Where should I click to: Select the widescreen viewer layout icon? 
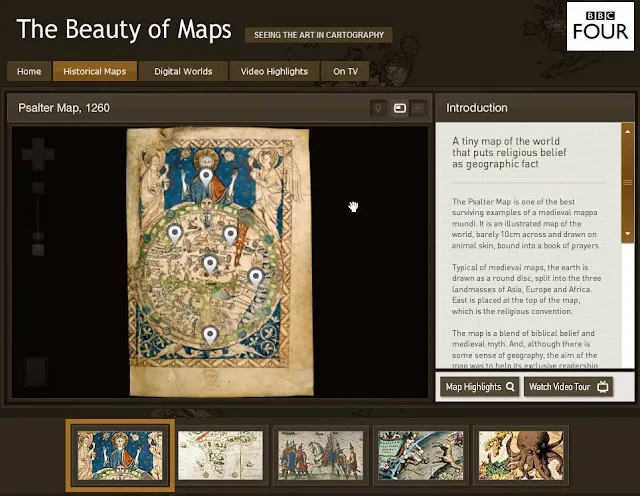[x=418, y=108]
